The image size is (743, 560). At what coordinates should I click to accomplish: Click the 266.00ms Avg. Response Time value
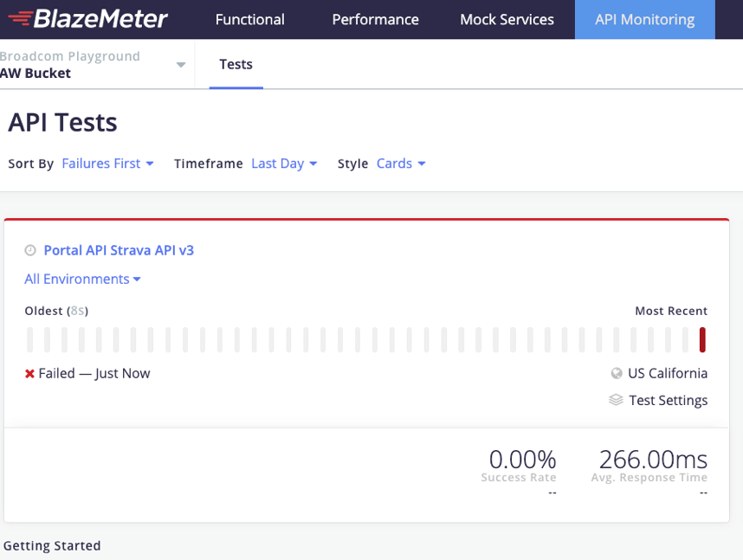click(653, 459)
